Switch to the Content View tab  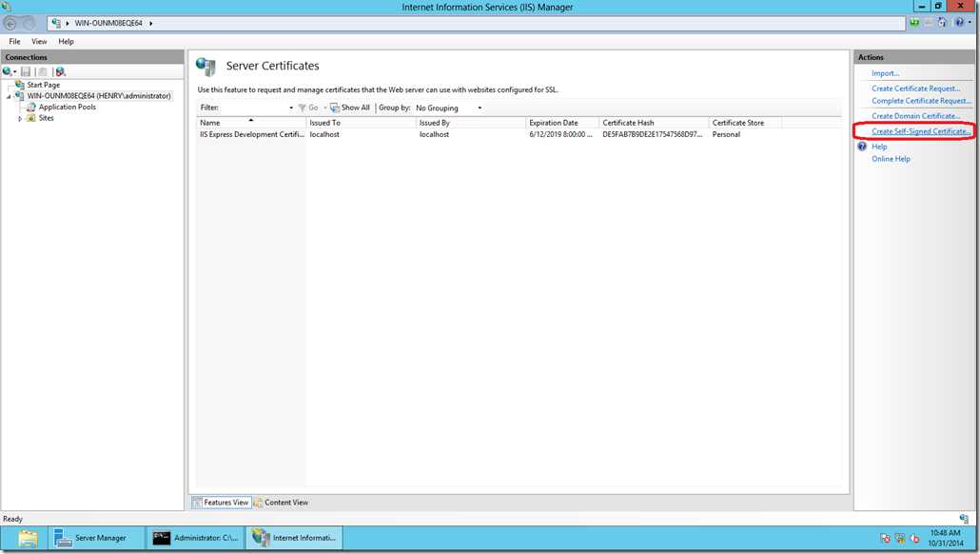pos(282,502)
